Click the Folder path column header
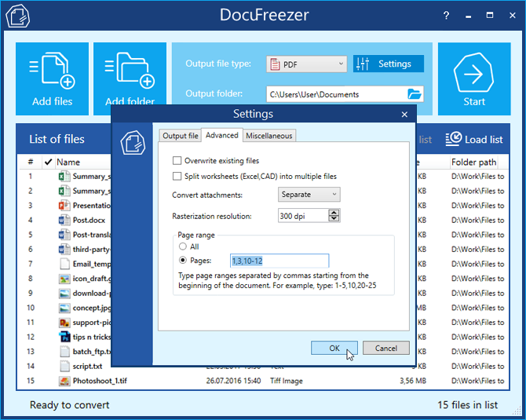Image resolution: width=526 pixels, height=420 pixels. click(x=473, y=162)
